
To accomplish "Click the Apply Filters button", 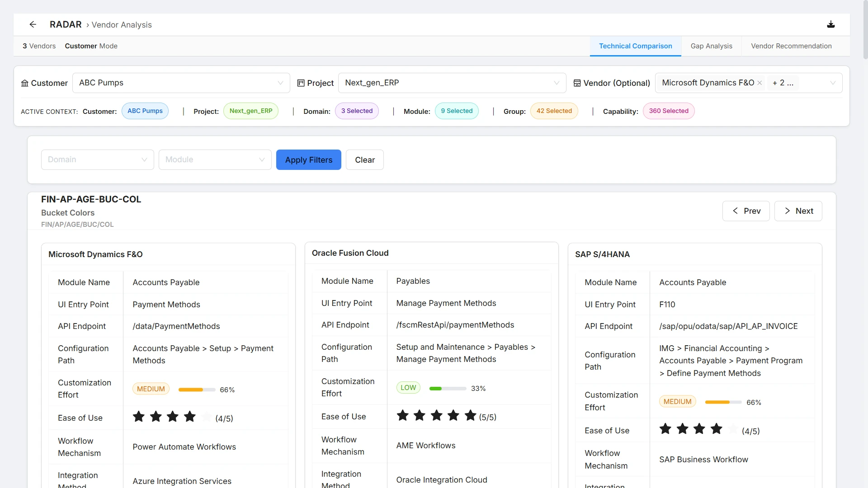I will (309, 160).
